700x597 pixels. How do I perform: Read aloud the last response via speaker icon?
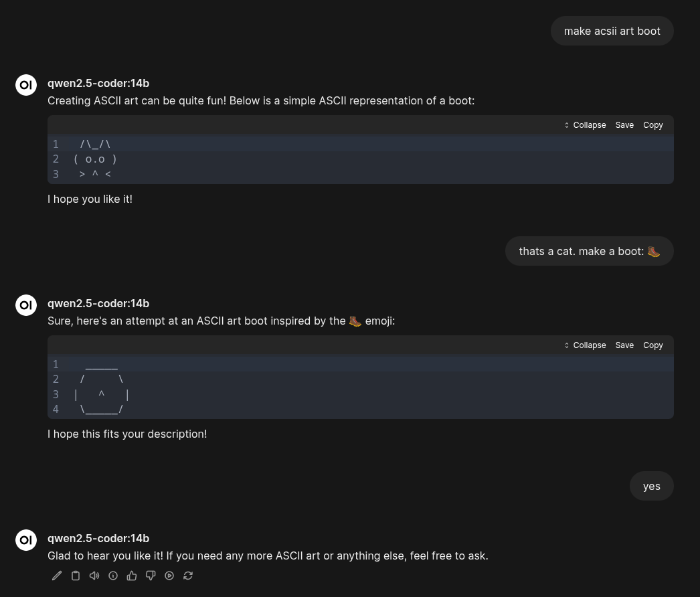[x=94, y=576]
